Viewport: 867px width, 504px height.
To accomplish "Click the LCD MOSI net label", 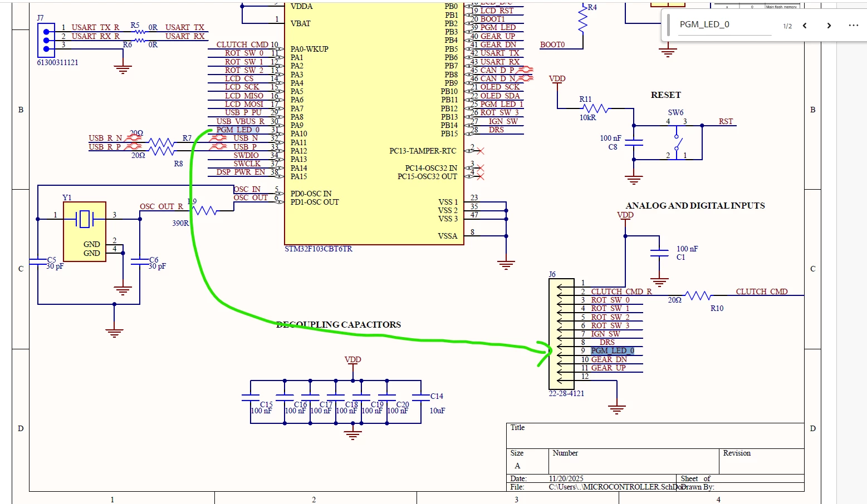I will click(244, 105).
